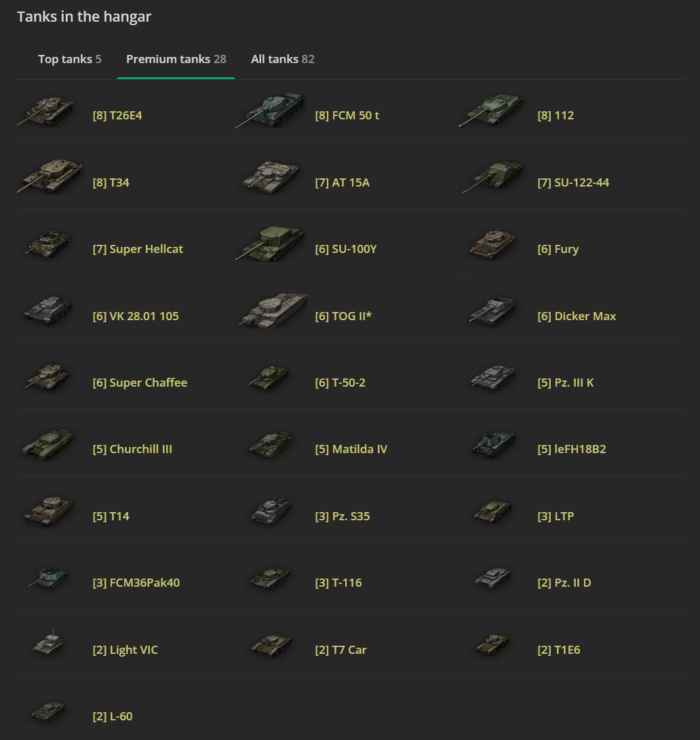
Task: Click the L-60 tank image
Action: point(48,712)
